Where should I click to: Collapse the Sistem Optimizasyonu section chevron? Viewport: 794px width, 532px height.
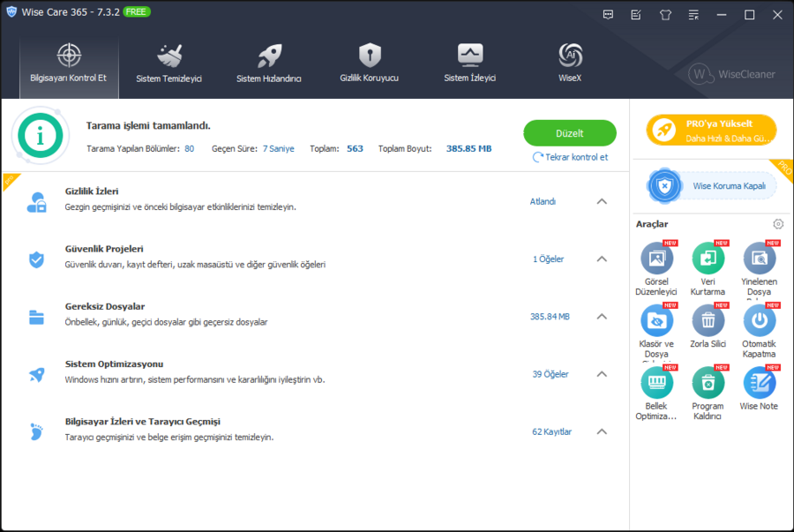tap(602, 374)
